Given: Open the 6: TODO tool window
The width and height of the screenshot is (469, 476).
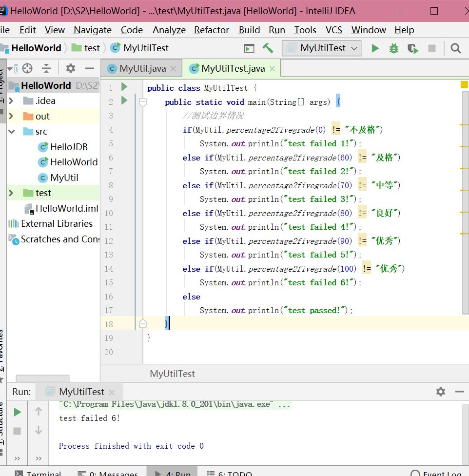Looking at the screenshot, I should [x=229, y=473].
